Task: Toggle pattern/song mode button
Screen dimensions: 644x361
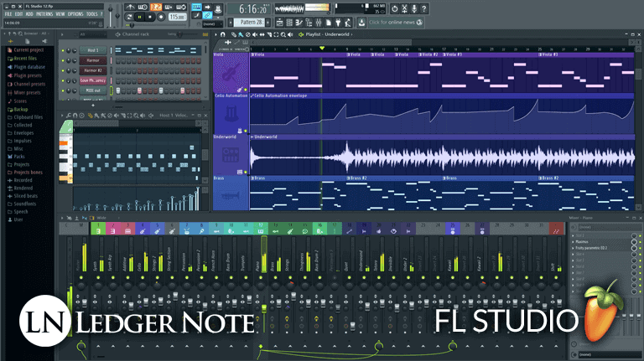Action: pyautogui.click(x=129, y=17)
